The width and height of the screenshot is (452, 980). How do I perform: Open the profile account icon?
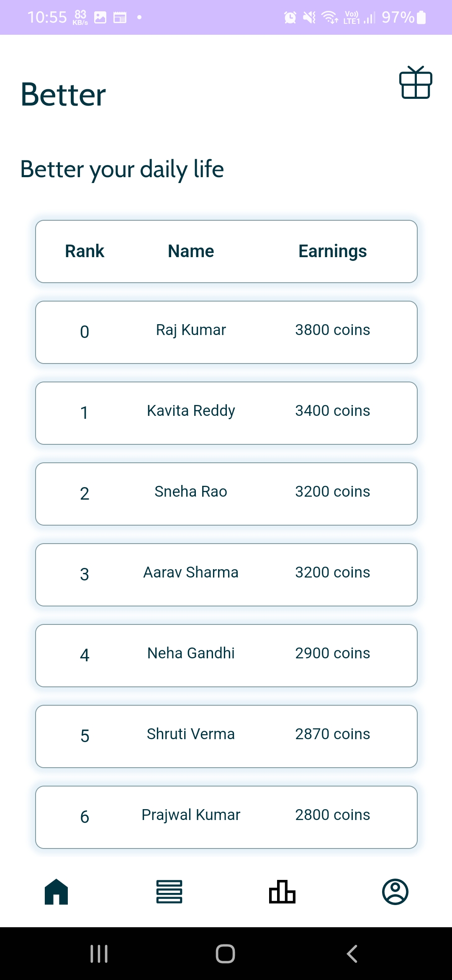point(395,892)
